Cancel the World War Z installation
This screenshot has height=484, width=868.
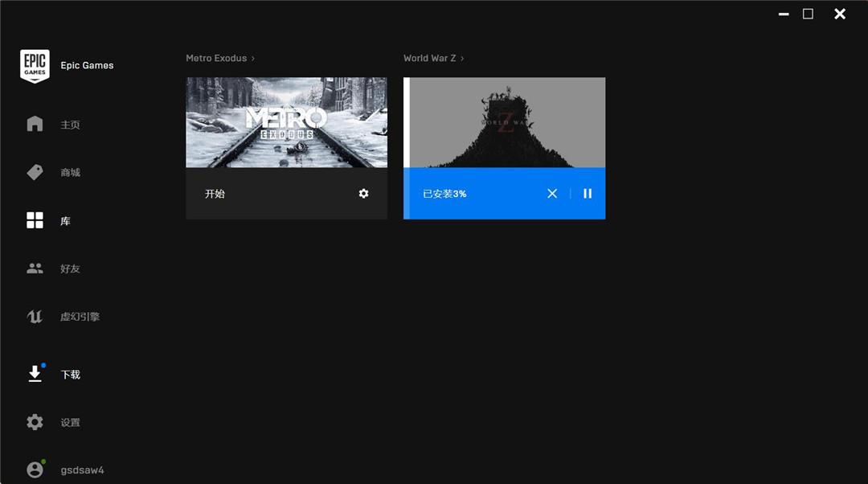552,193
